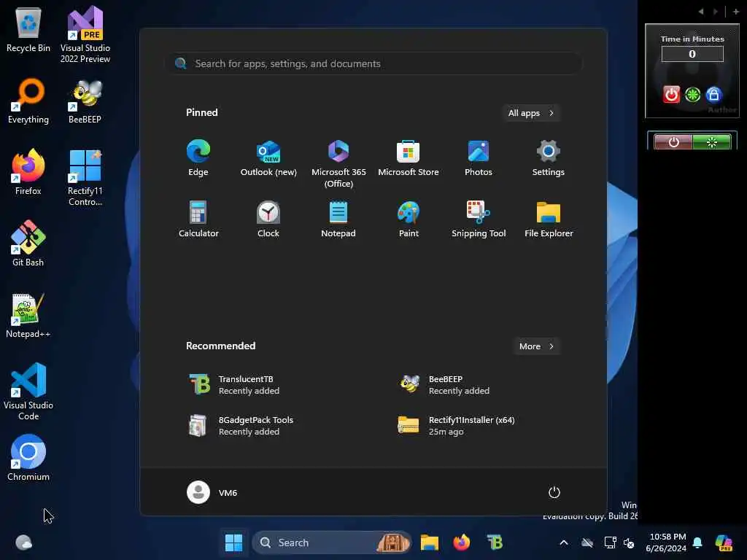
Task: Open File Explorer pinned in Start
Action: 549,219
